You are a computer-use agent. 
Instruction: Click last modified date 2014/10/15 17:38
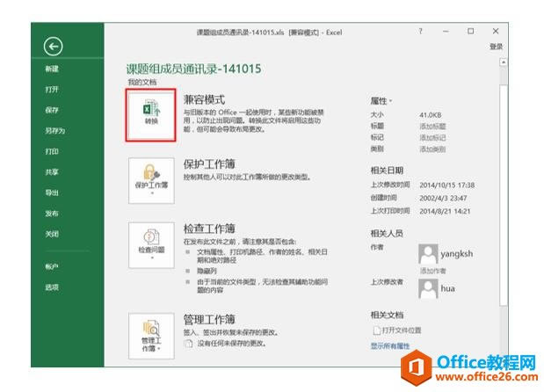(446, 185)
